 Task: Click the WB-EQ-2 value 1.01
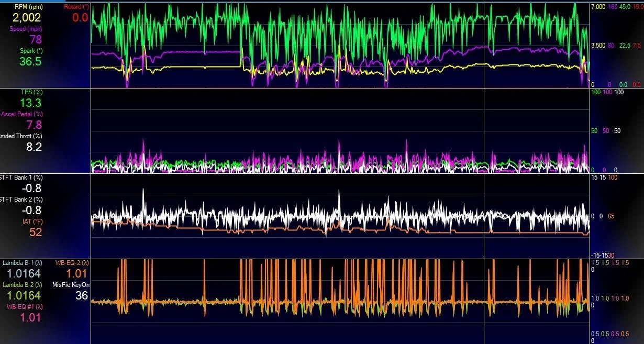pos(76,273)
